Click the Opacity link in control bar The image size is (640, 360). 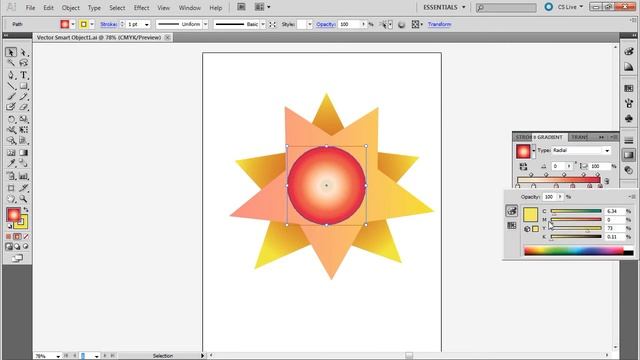(325, 24)
